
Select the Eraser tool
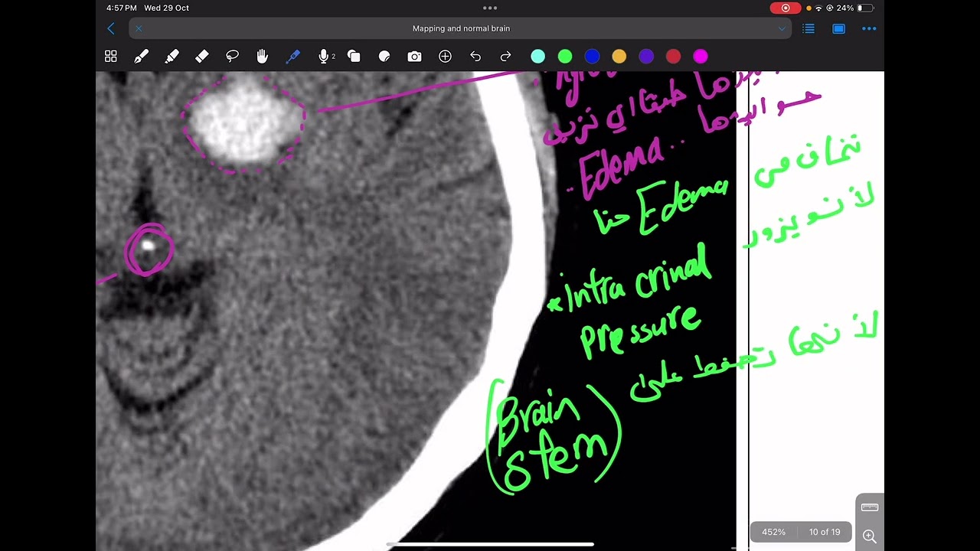click(202, 56)
